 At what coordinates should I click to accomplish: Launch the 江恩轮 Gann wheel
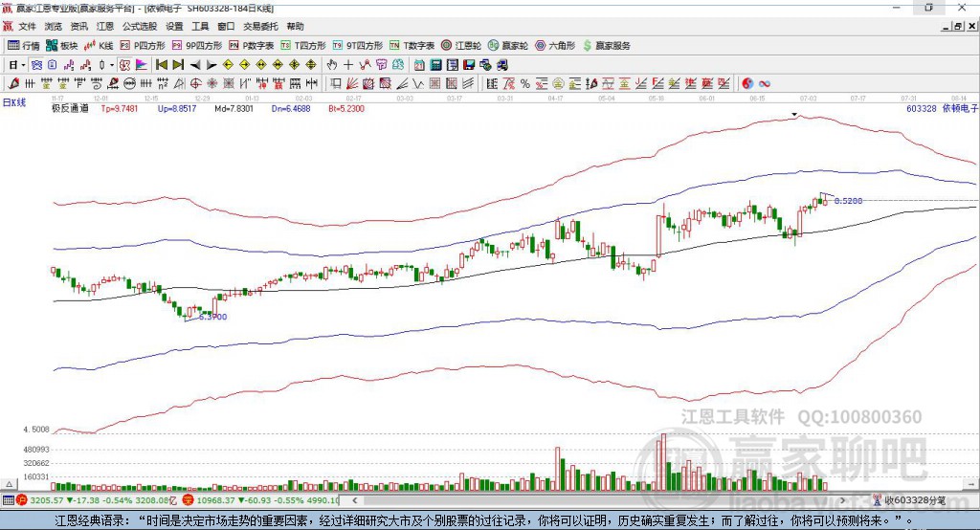point(461,46)
